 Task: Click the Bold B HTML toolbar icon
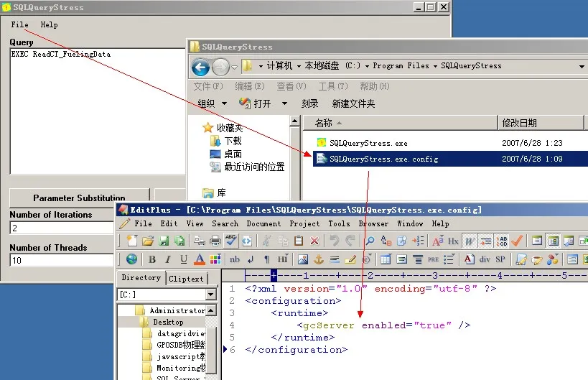tap(152, 259)
